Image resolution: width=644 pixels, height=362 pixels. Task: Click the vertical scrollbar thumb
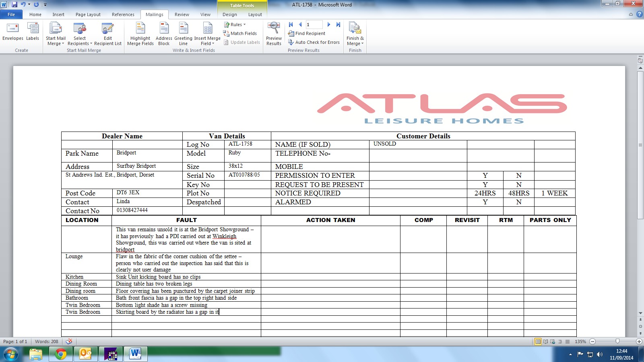point(640,145)
